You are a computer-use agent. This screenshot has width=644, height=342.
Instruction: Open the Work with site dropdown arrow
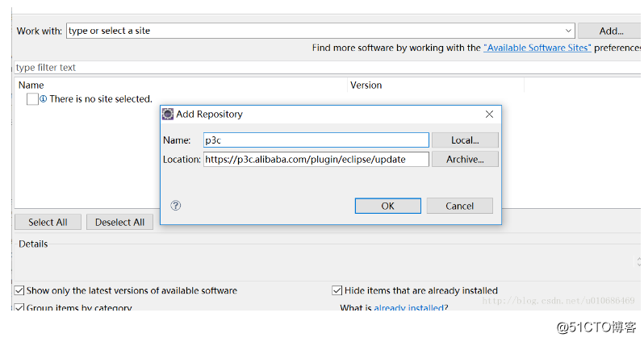coord(568,31)
